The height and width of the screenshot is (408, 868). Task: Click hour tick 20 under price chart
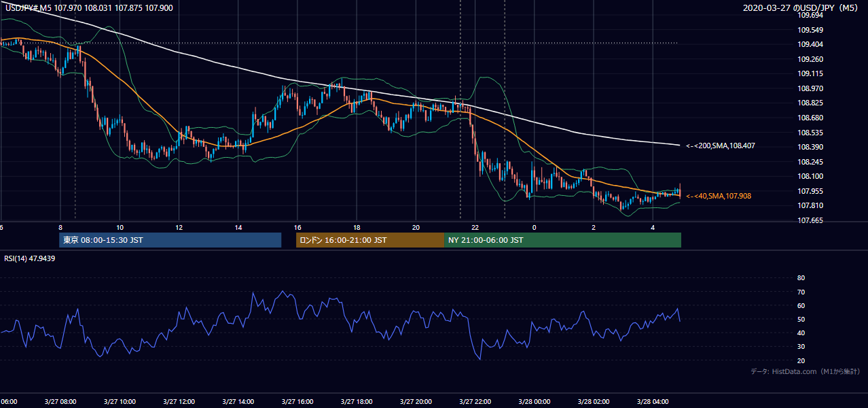click(x=416, y=227)
